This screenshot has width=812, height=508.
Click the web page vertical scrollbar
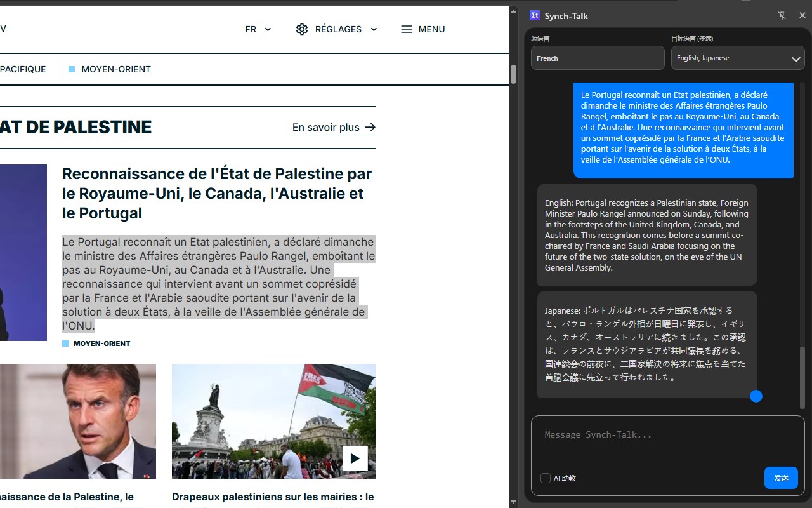pyautogui.click(x=514, y=74)
